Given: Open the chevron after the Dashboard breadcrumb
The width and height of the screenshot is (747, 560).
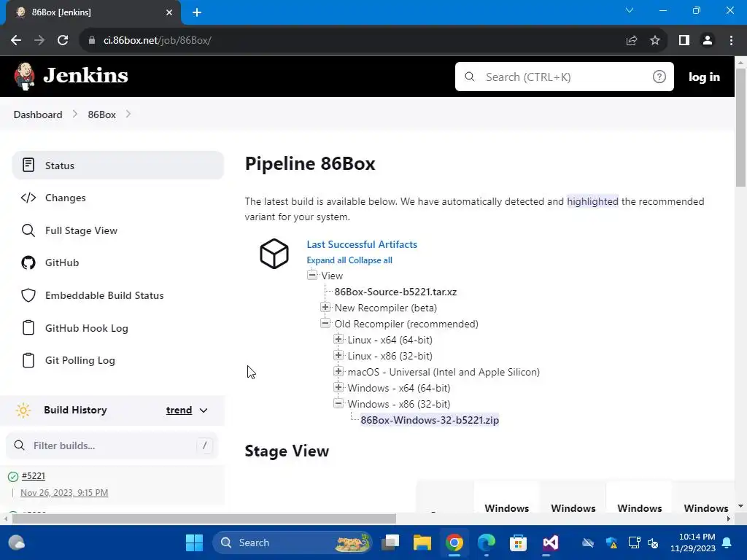Looking at the screenshot, I should pyautogui.click(x=75, y=114).
